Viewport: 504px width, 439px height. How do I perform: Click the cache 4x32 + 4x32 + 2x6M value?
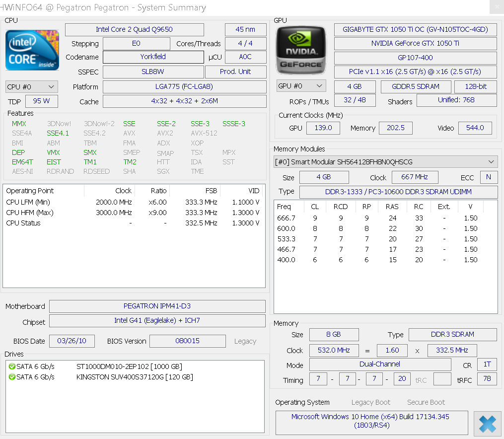pyautogui.click(x=185, y=101)
